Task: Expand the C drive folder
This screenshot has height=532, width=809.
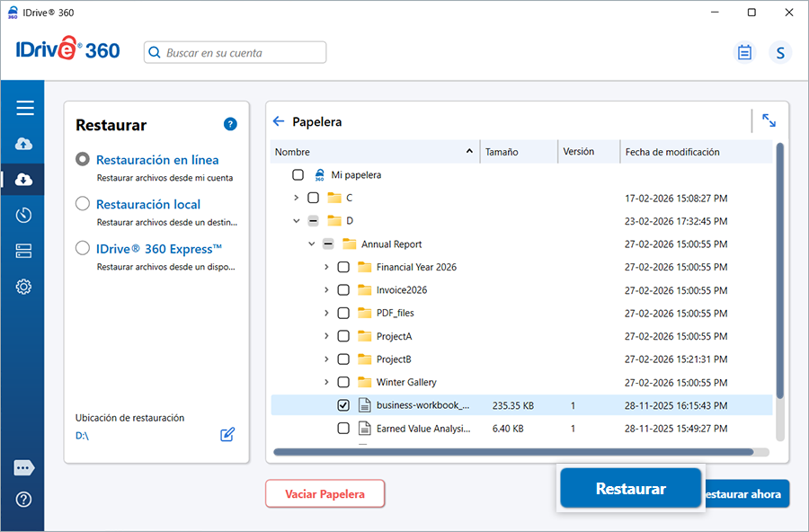Action: 296,198
